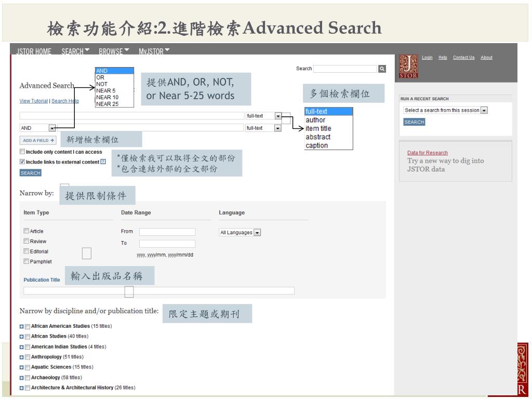Screen dimensions: 532x399
Task: Open the AND boolean operator dropdown
Action: tap(37, 128)
